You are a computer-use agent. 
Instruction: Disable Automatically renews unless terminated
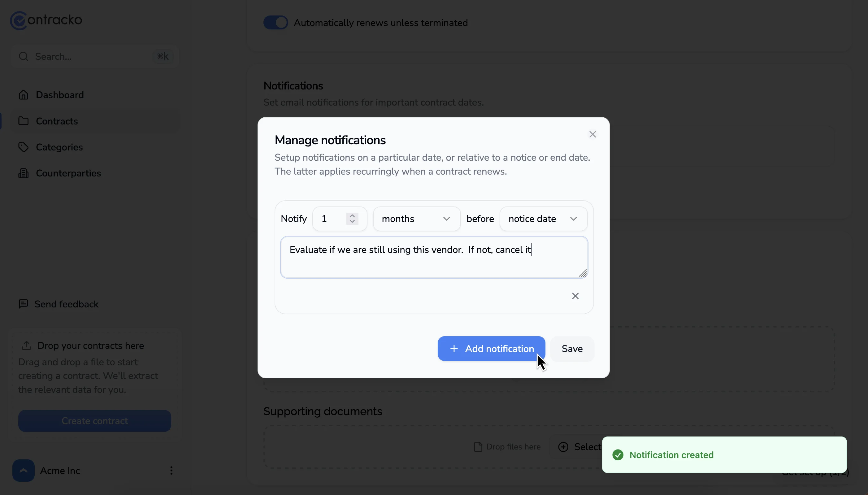(275, 22)
